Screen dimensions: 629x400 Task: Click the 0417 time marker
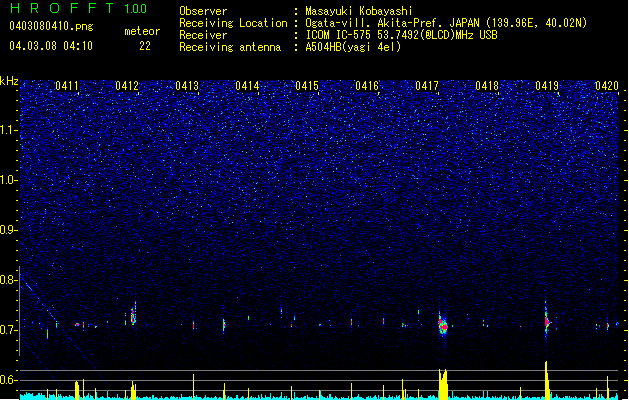pos(427,86)
